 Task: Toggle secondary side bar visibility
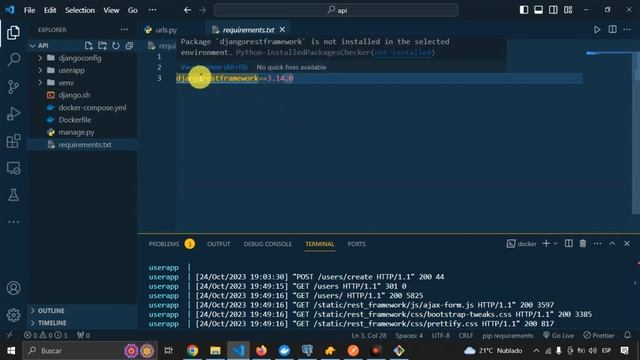click(x=553, y=10)
